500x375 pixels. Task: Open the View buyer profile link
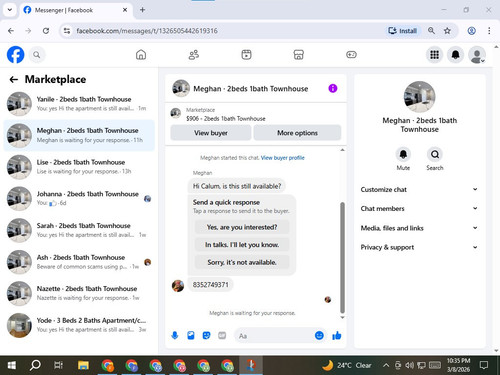click(283, 158)
